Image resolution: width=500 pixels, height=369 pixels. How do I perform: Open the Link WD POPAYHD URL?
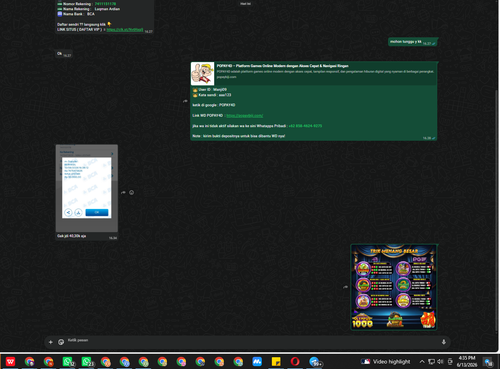pyautogui.click(x=244, y=116)
